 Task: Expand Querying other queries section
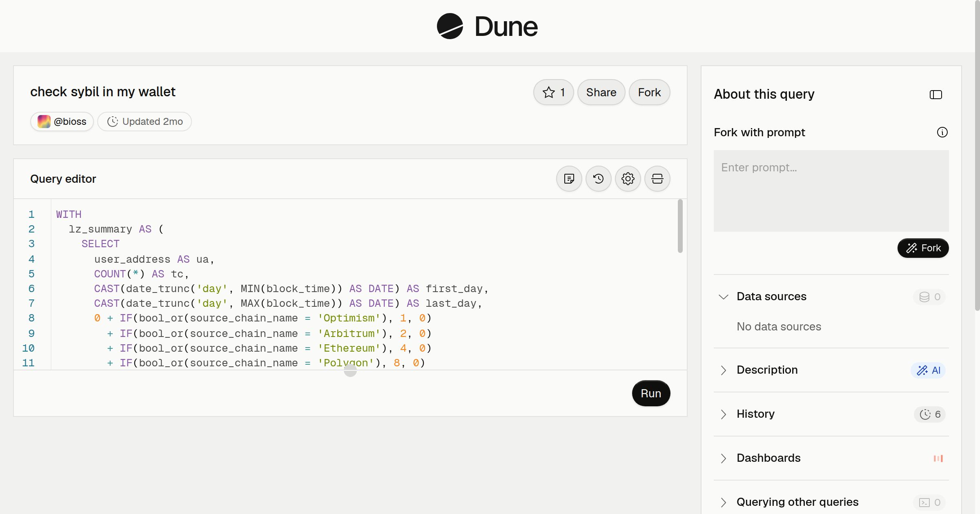(x=724, y=502)
